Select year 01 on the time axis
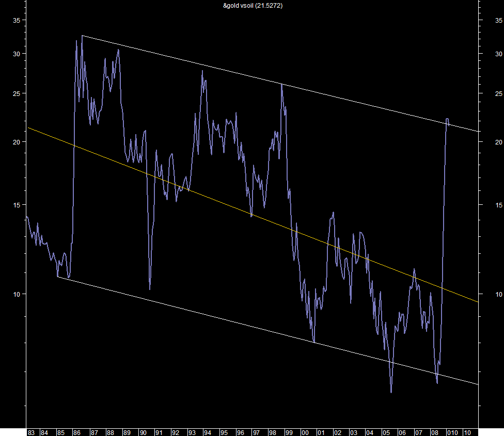 [x=321, y=432]
